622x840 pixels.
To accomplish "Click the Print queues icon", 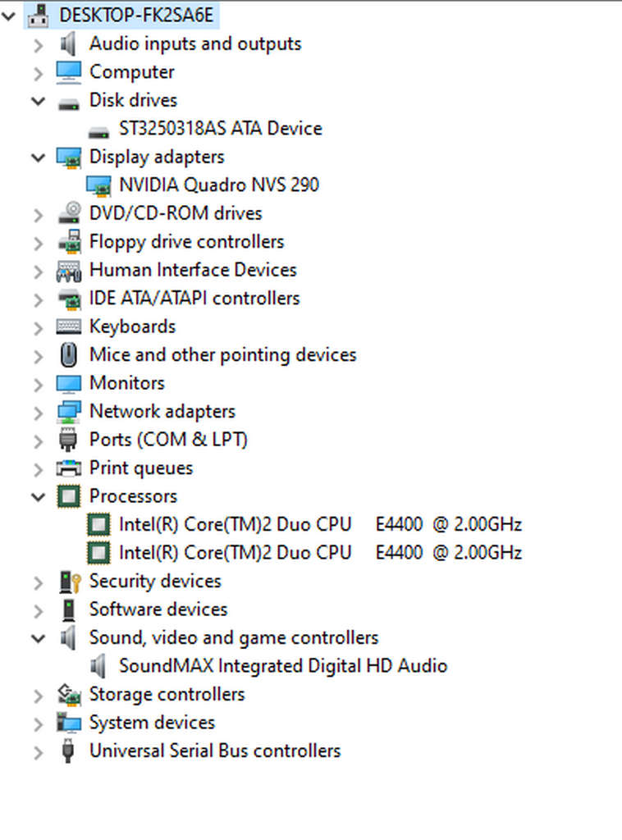I will tap(69, 468).
